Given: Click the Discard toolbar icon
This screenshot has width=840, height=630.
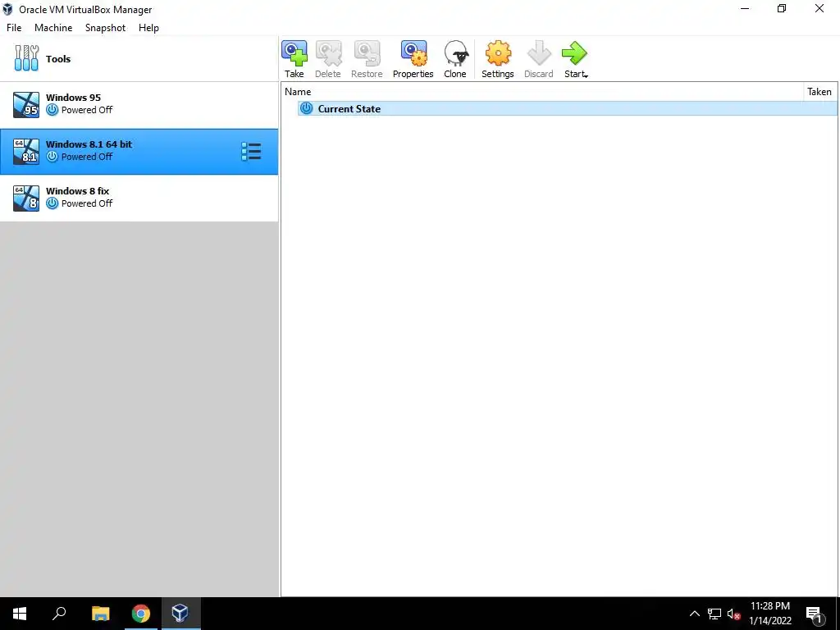Looking at the screenshot, I should pos(538,59).
